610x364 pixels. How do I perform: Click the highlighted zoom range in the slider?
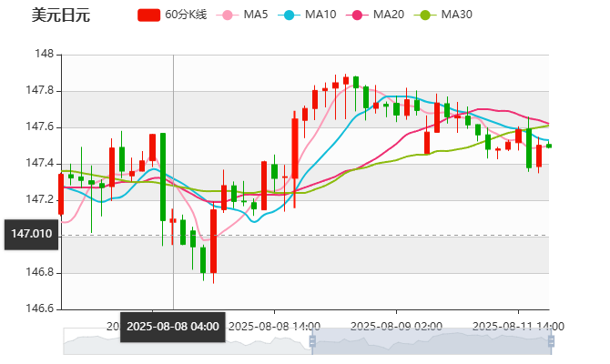432,341
